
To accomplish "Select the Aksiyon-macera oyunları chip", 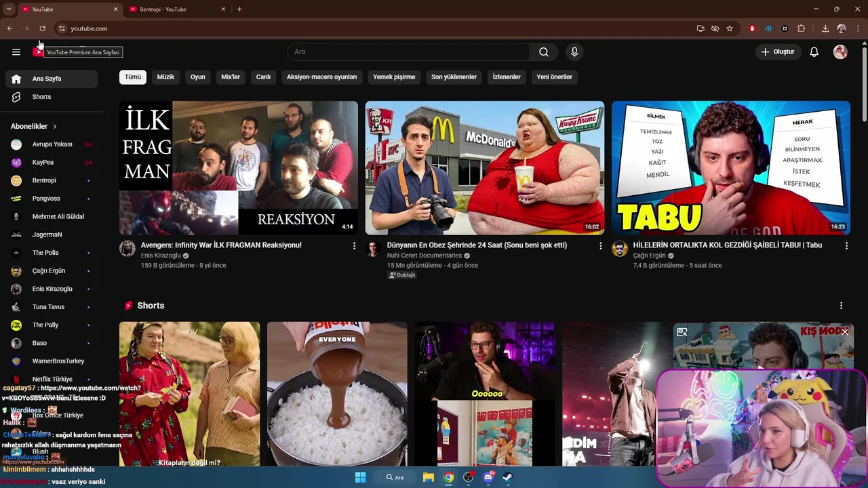I will pyautogui.click(x=321, y=77).
